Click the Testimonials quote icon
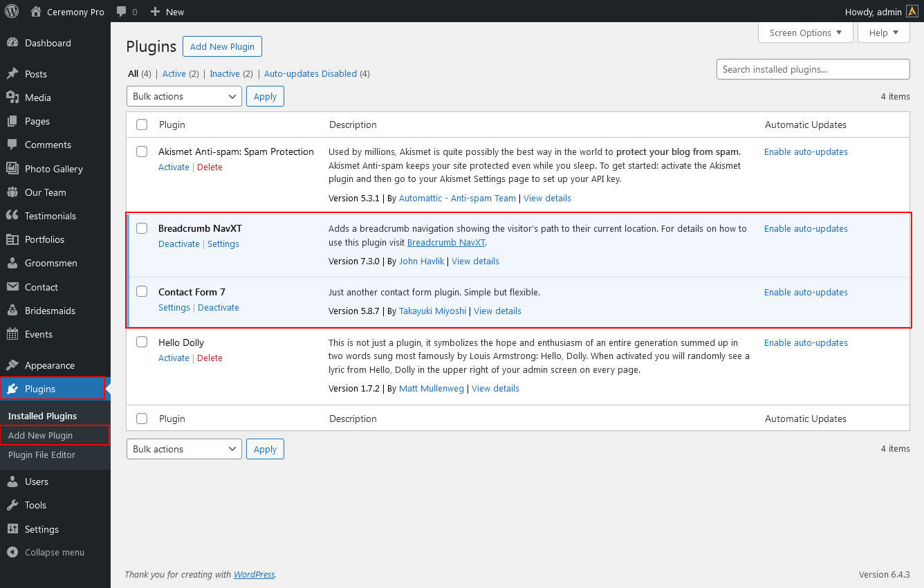The width and height of the screenshot is (924, 588). pos(12,216)
